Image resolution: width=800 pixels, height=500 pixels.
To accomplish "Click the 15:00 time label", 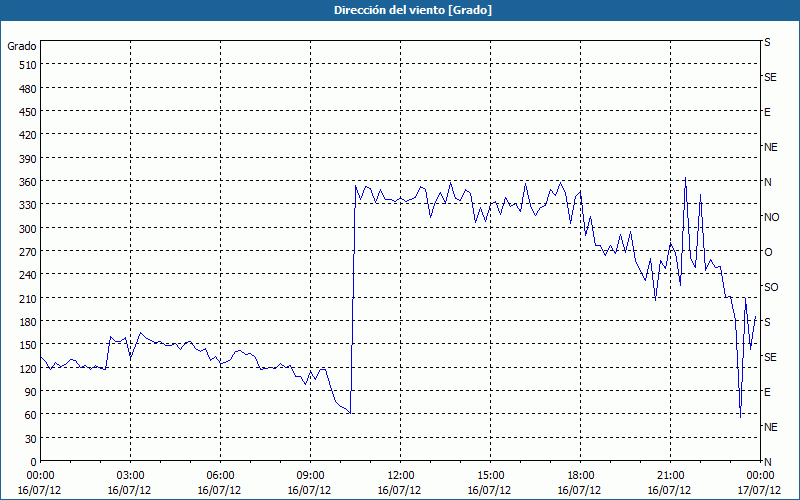I will [x=490, y=476].
